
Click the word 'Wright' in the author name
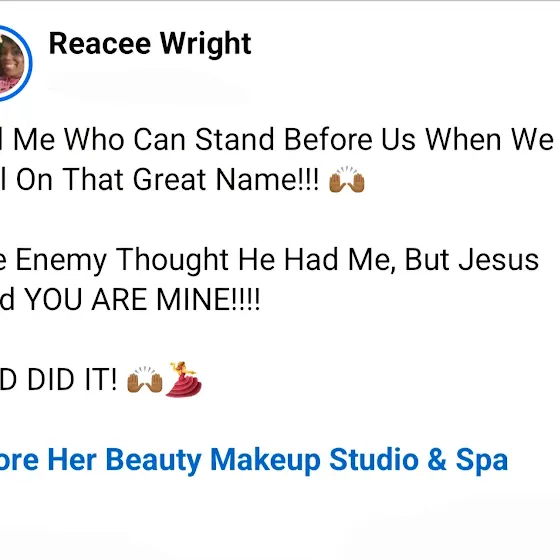click(x=205, y=44)
